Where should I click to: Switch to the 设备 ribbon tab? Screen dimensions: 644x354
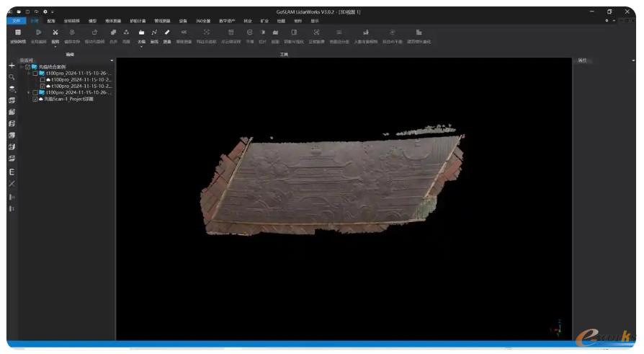pos(183,21)
